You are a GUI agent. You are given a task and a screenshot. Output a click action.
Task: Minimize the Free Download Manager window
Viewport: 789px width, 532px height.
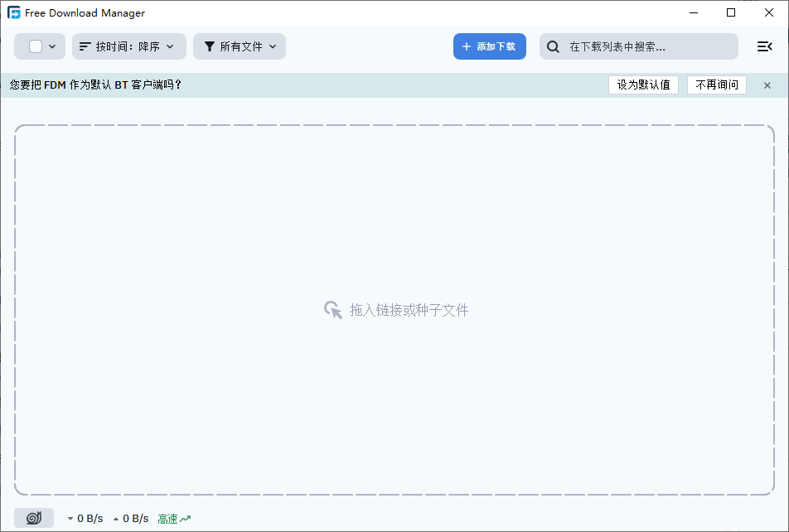click(x=694, y=12)
